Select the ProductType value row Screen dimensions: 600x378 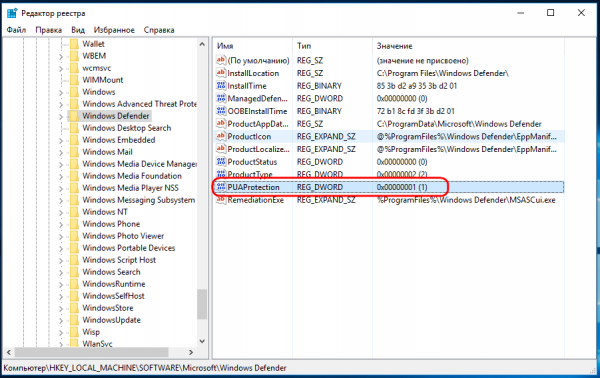[x=388, y=174]
